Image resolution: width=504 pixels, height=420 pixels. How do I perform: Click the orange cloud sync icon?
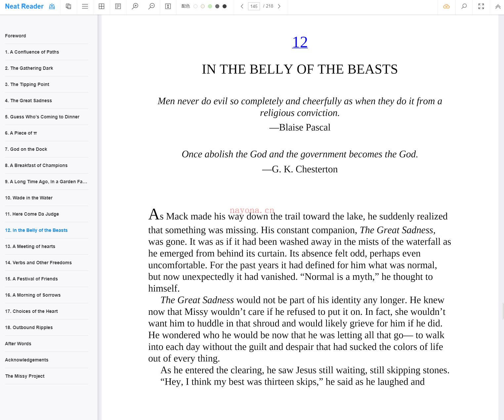[446, 6]
